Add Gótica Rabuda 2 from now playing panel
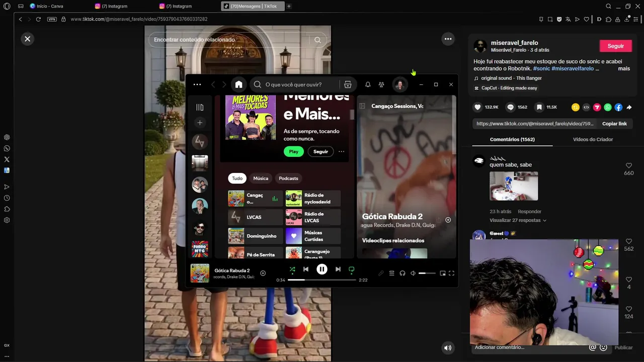Screen dimensions: 644x362 448,220
